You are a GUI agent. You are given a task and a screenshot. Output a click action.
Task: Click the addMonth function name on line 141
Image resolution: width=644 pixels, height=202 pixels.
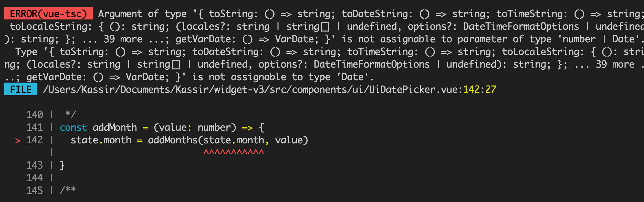click(115, 127)
